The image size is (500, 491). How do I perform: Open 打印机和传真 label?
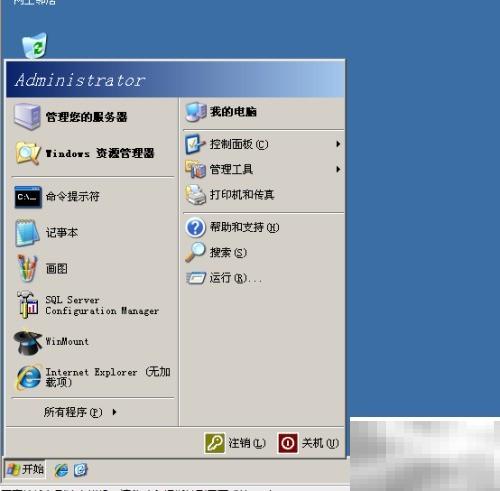click(242, 194)
